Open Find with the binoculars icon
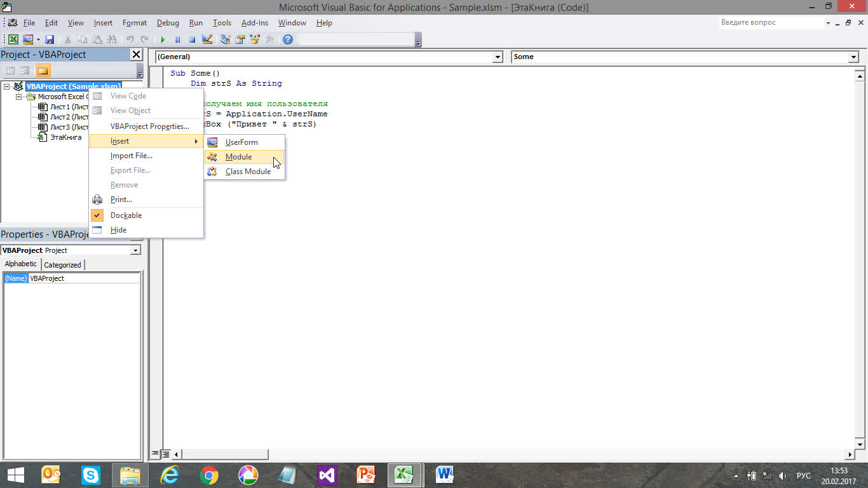The height and width of the screenshot is (488, 868). tap(112, 39)
